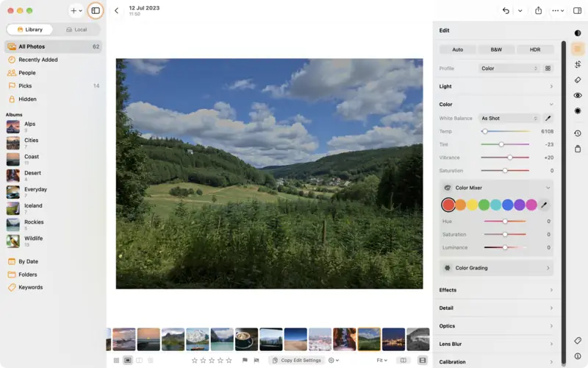Open the Presets half-circle icon

578,33
